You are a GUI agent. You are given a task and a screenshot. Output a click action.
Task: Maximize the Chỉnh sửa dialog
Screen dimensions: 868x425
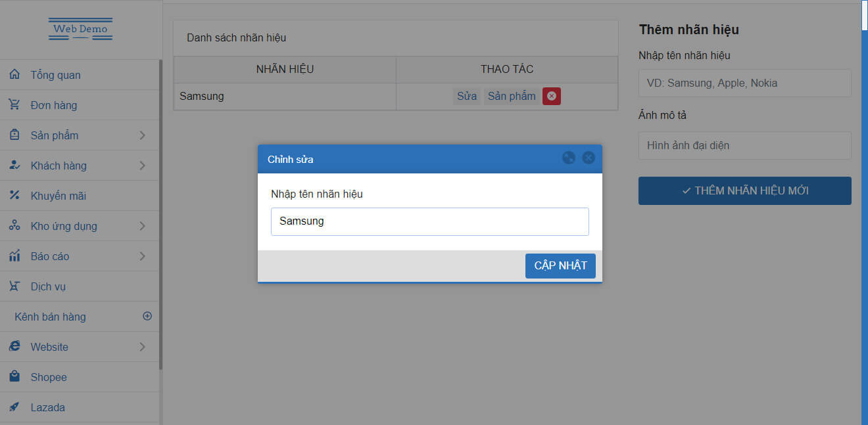[569, 158]
